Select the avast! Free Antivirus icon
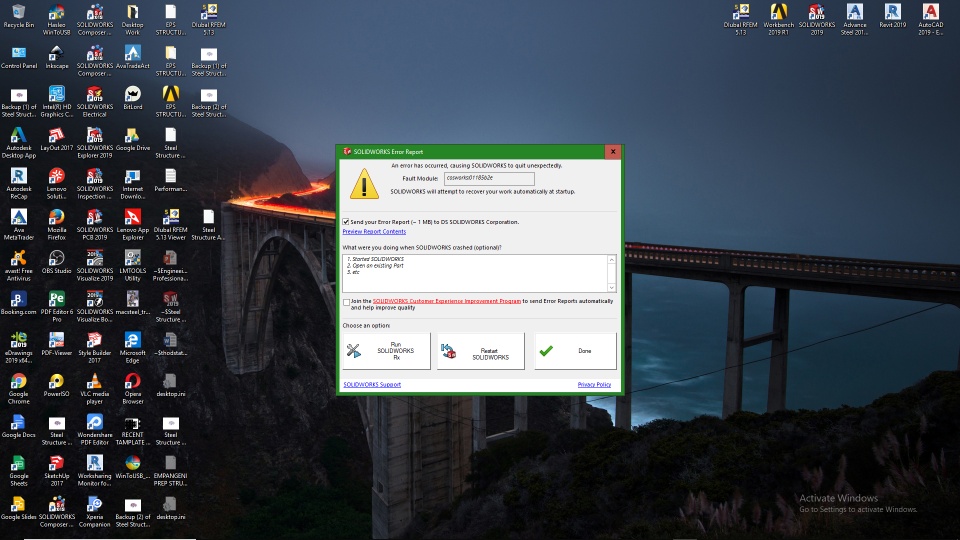The image size is (960, 540). click(x=18, y=266)
